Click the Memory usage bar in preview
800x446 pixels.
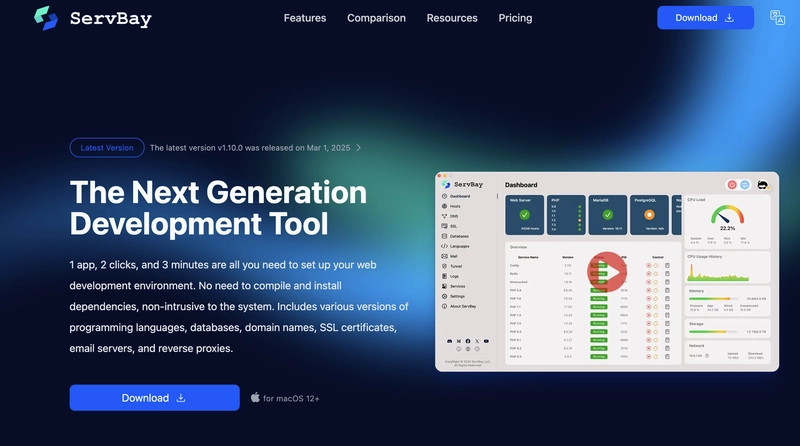pos(713,299)
